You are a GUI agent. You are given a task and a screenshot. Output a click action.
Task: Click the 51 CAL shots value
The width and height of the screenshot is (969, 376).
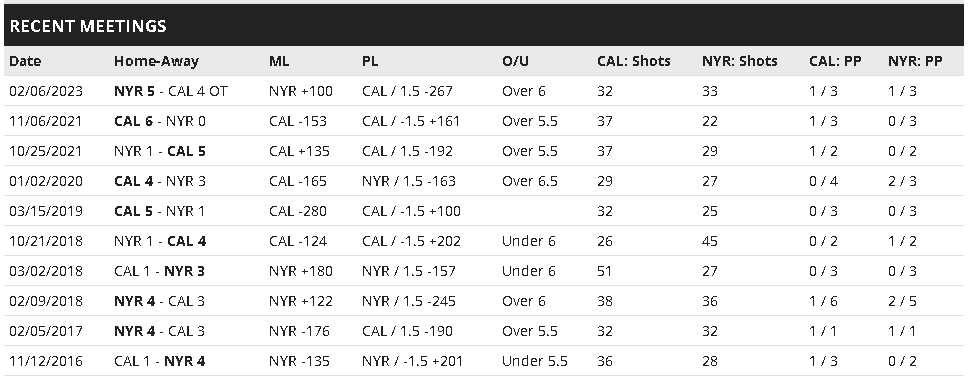604,271
